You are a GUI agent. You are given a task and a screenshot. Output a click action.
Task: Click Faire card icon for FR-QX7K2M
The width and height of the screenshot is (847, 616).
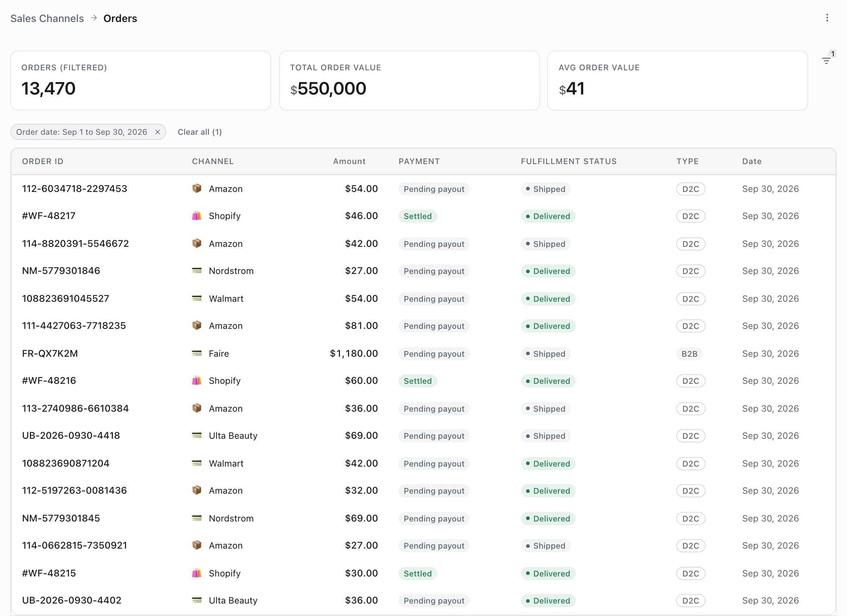point(197,353)
